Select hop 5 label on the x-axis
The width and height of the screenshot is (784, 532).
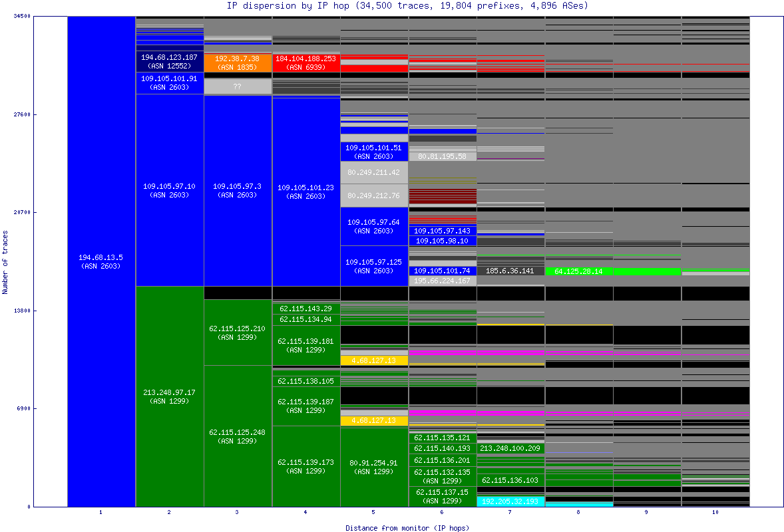(x=373, y=513)
